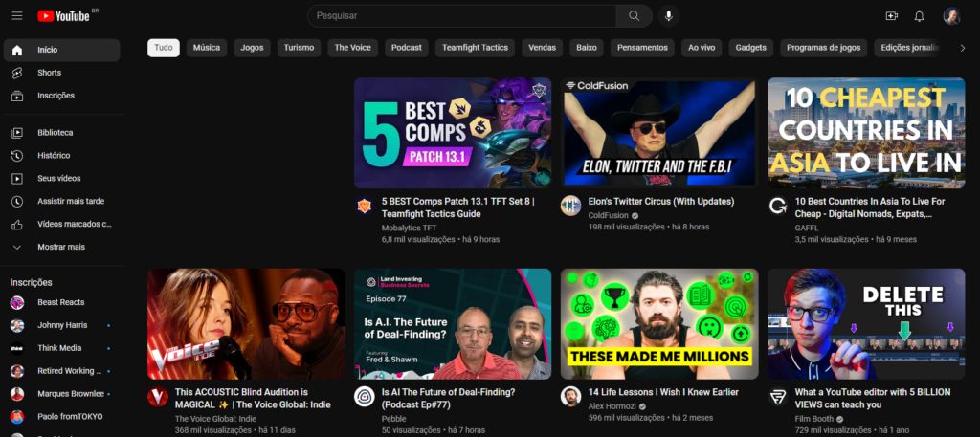Open The Voice blind audition thumbnail
This screenshot has width=980, height=437.
246,324
